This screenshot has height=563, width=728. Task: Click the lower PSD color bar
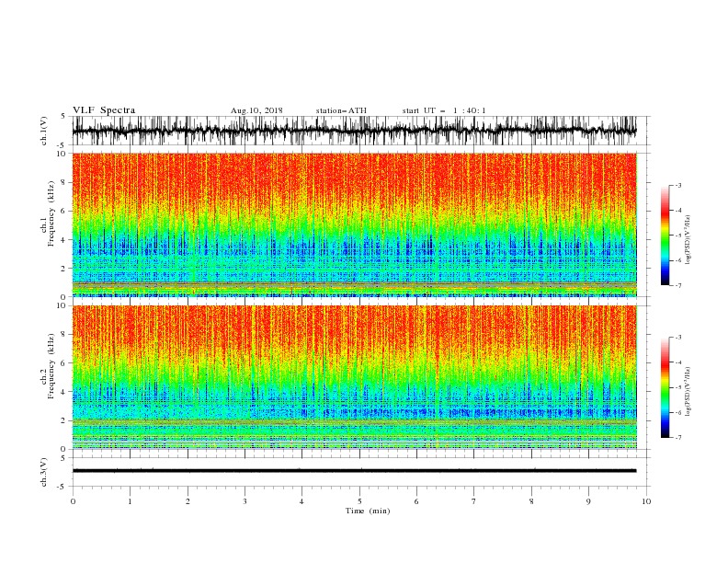click(665, 387)
